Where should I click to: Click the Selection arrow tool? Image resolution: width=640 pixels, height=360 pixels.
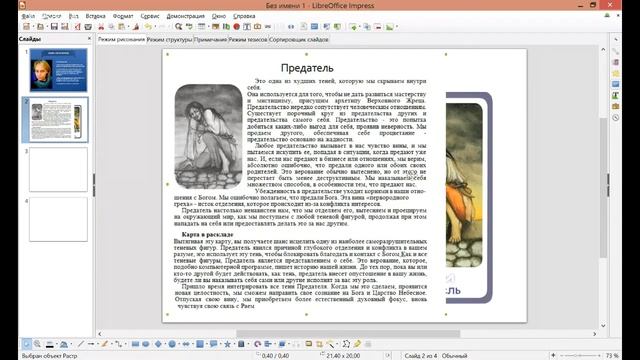click(27, 344)
